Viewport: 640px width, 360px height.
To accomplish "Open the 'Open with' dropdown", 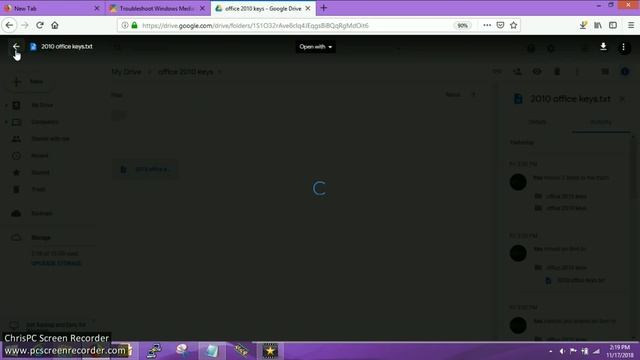I will click(x=316, y=47).
